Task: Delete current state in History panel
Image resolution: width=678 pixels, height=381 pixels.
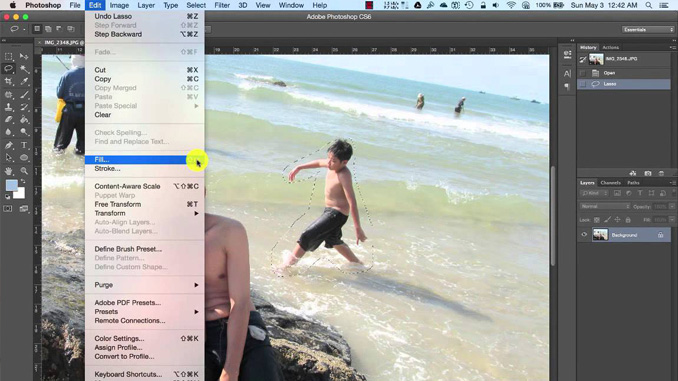Action: point(662,173)
